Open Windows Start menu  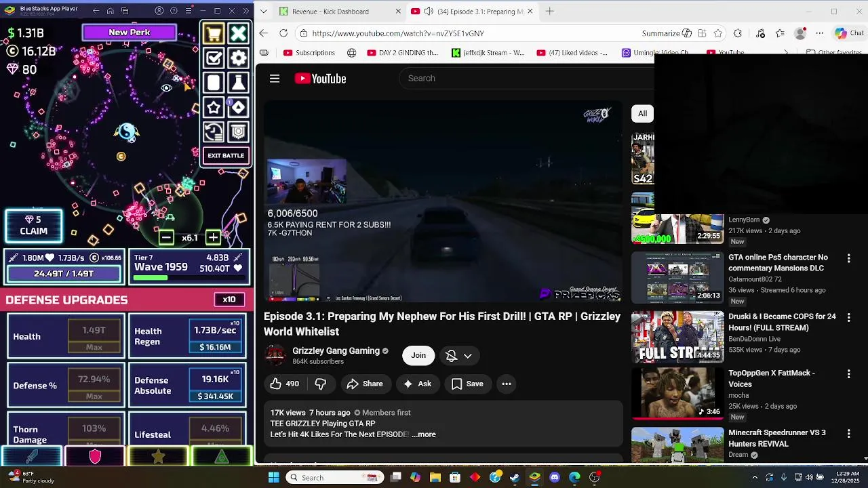(273, 478)
